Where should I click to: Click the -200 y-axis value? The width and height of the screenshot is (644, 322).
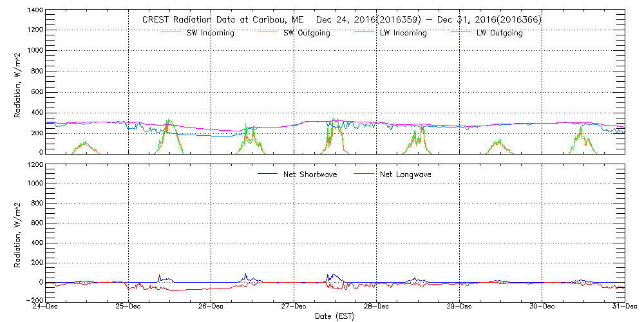33,300
